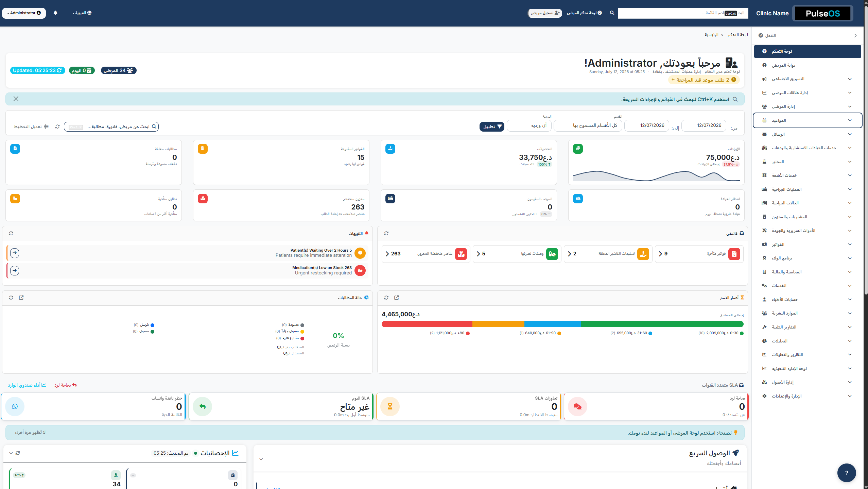Expand the المواعيد sidebar menu
868x489 pixels.
[x=807, y=120]
